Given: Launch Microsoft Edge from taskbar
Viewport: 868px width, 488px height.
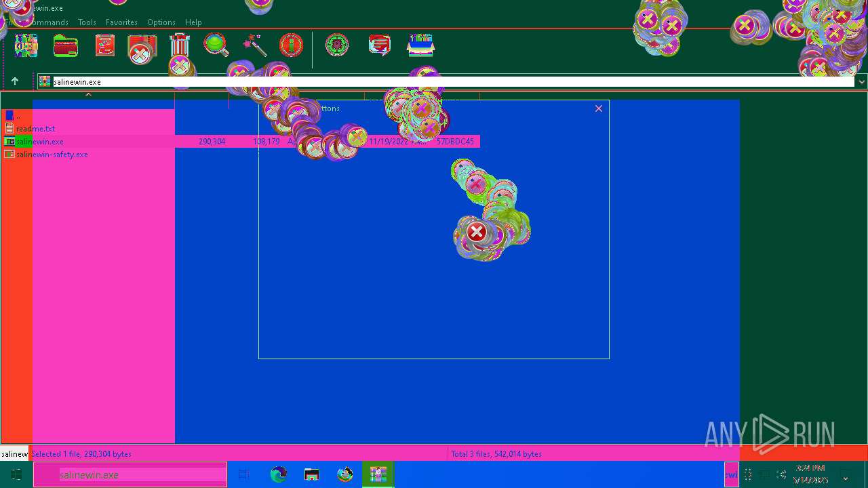Looking at the screenshot, I should pyautogui.click(x=278, y=474).
